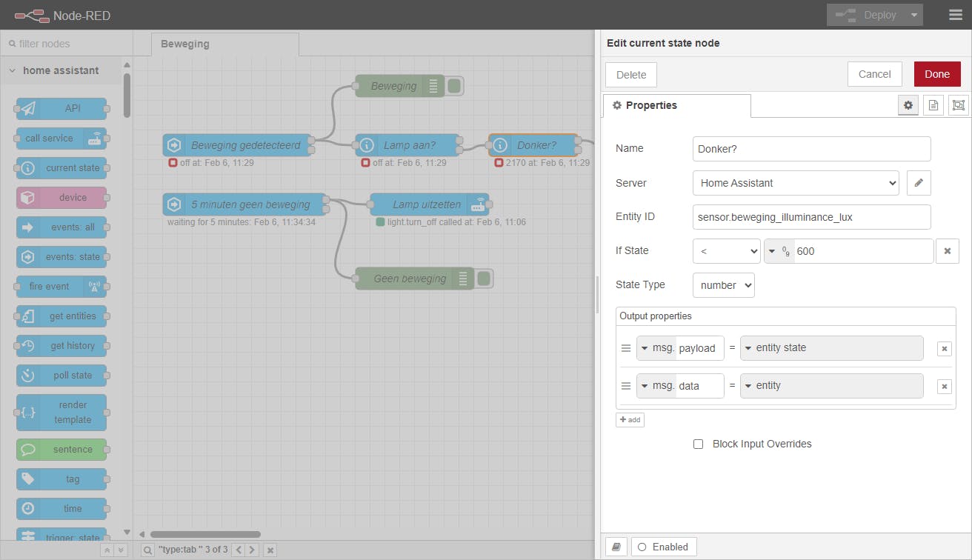972x560 pixels.
Task: Check the Block Input Overrides checkbox
Action: (x=698, y=444)
